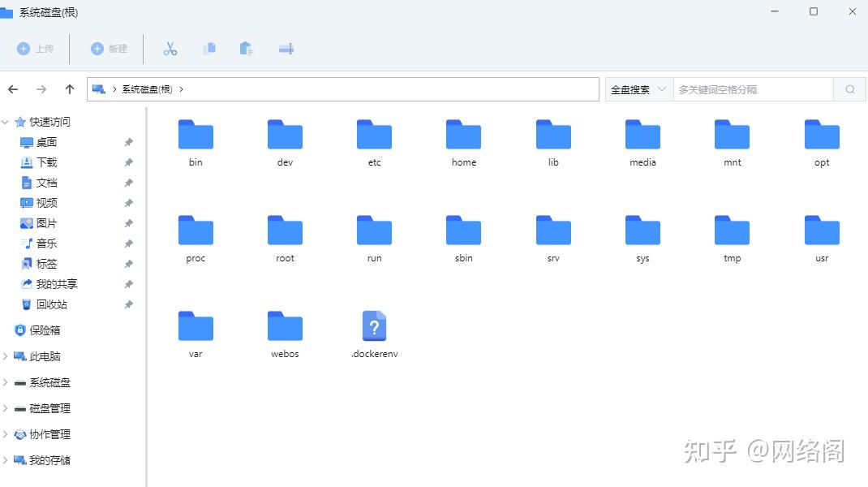Open the 图片 sidebar entry
The width and height of the screenshot is (868, 487).
pos(43,223)
